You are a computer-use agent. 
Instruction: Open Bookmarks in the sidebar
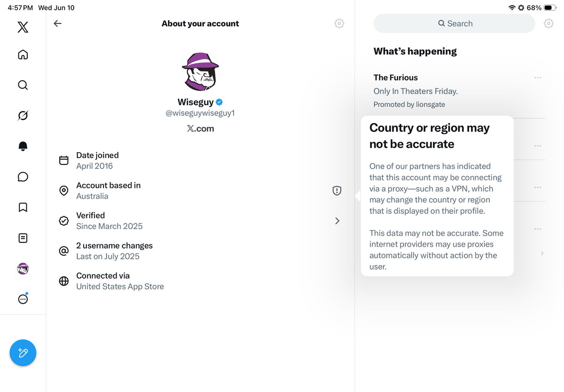23,207
